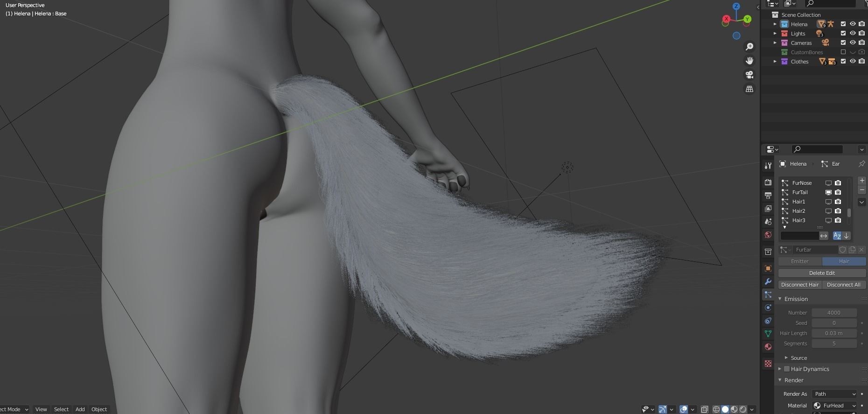Click the blue Z axis gizmo handle
Viewport: 868px width, 414px height.
pos(736,6)
